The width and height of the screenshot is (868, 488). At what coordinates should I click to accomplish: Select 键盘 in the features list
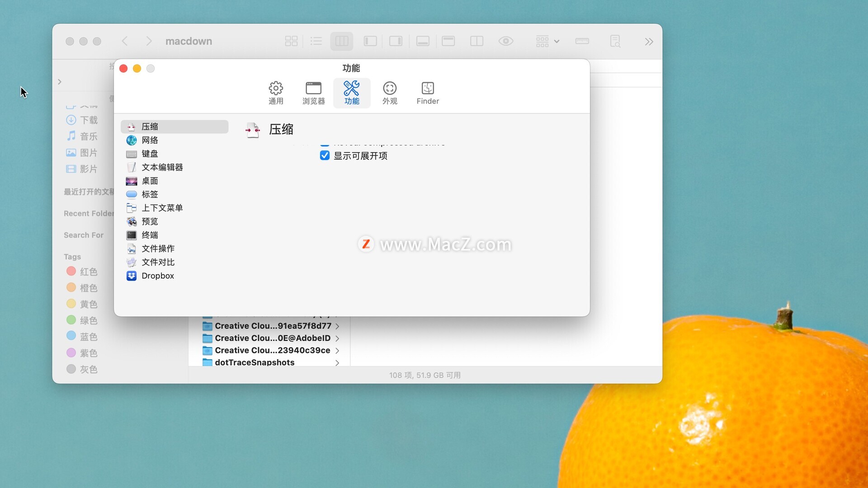coord(175,154)
